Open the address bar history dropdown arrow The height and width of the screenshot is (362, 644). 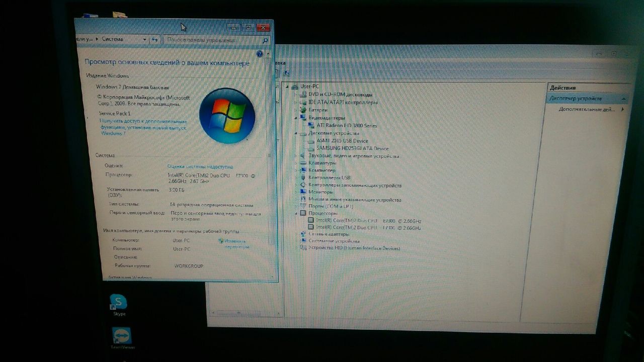144,39
